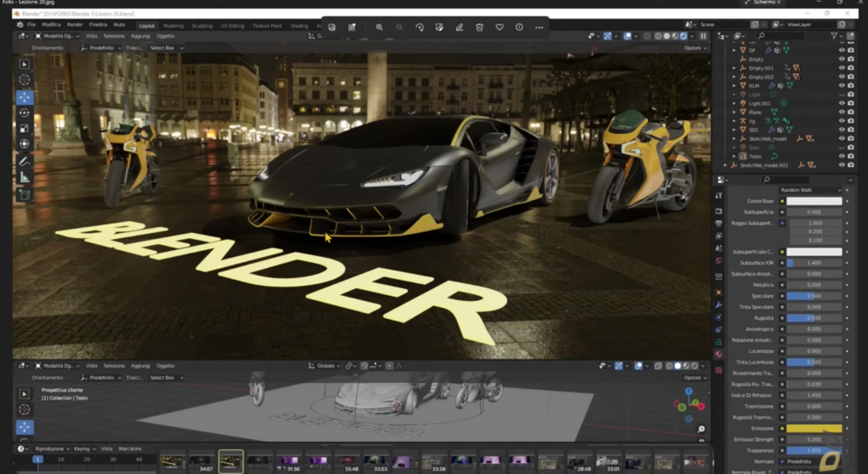Click the Emission Strength 5.000 field
868x474 pixels.
click(814, 440)
